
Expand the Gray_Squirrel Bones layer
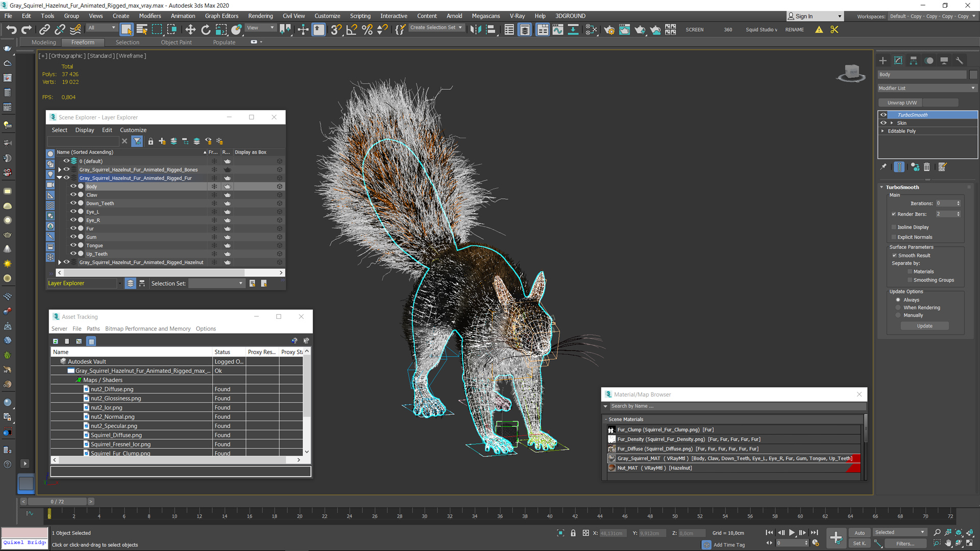click(x=60, y=169)
